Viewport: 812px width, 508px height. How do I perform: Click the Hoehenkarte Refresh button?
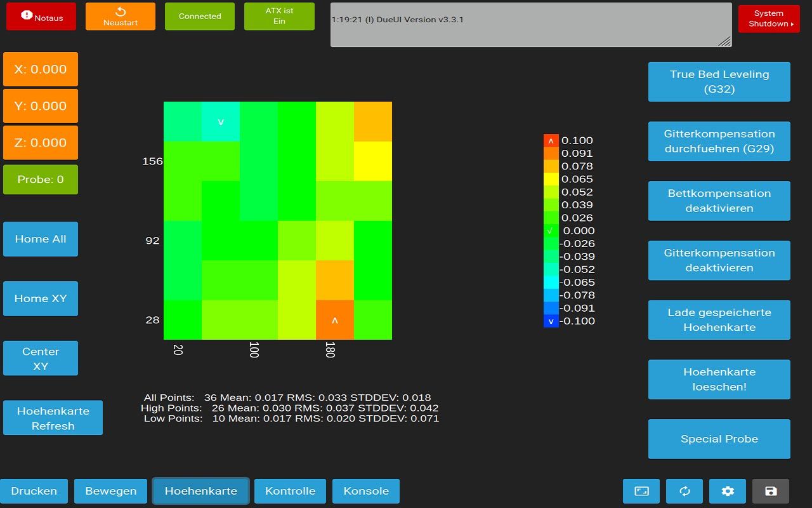click(x=53, y=418)
